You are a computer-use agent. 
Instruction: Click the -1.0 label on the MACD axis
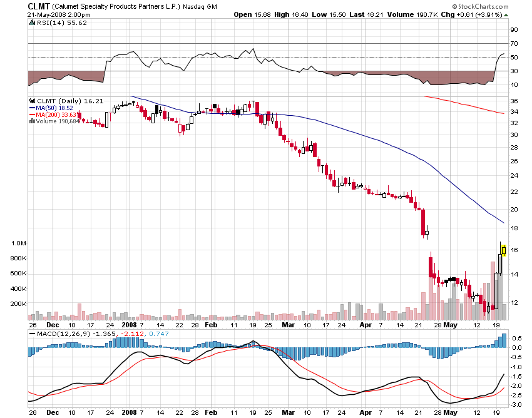click(x=516, y=367)
